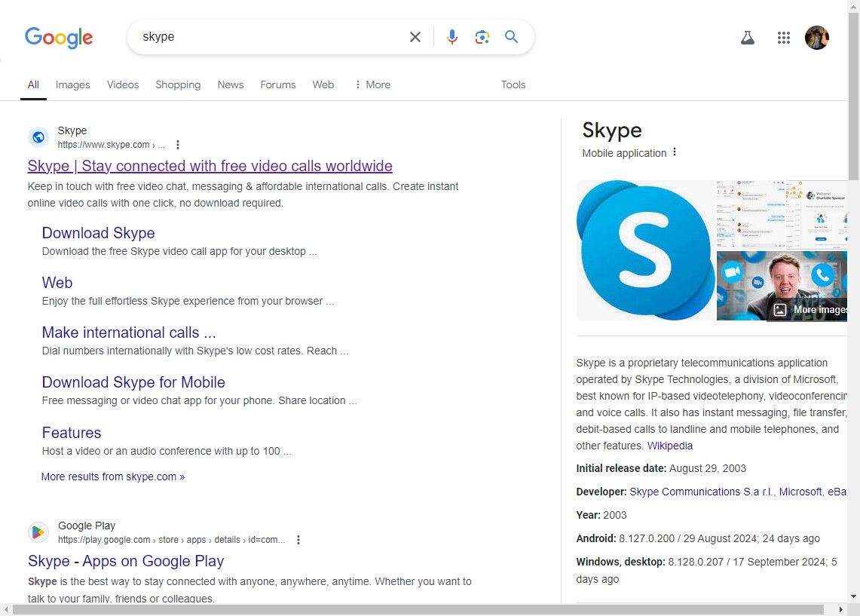Switch to the Videos tab
Viewport: 860px width, 616px height.
click(x=123, y=84)
